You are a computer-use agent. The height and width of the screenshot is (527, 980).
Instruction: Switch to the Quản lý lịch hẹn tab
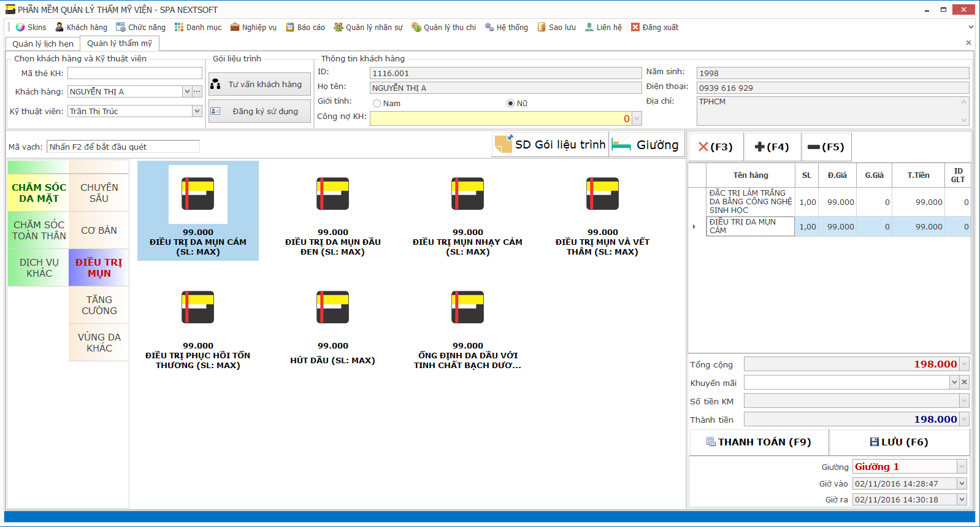point(43,44)
